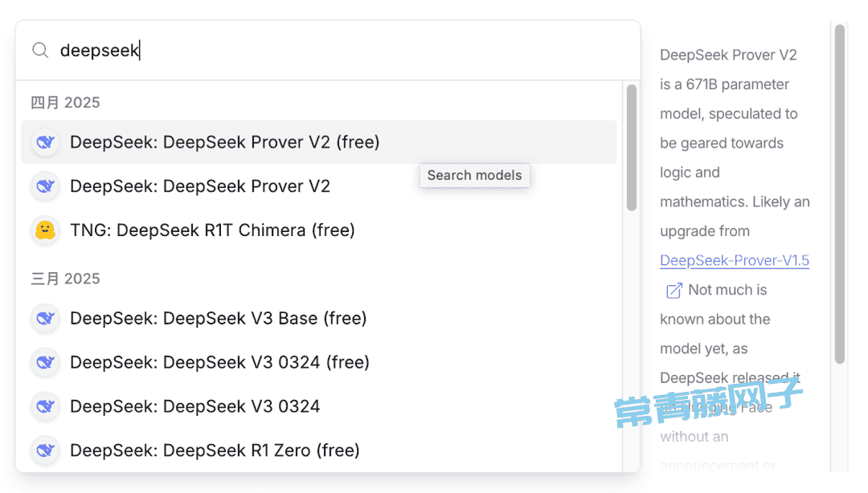Click the whale icon beside DeepSeek V3 Base (free)
The image size is (868, 493).
pos(45,318)
